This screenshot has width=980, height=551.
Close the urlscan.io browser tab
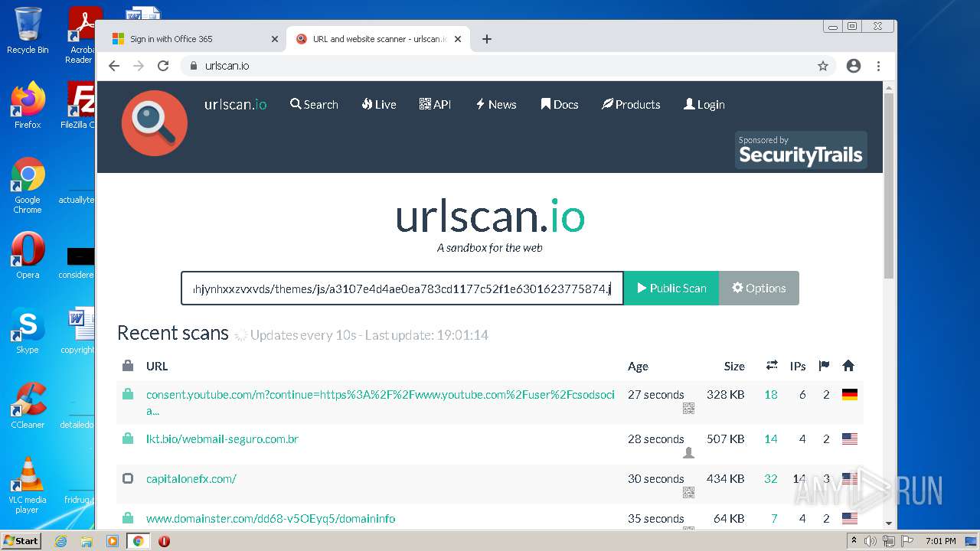coord(458,39)
